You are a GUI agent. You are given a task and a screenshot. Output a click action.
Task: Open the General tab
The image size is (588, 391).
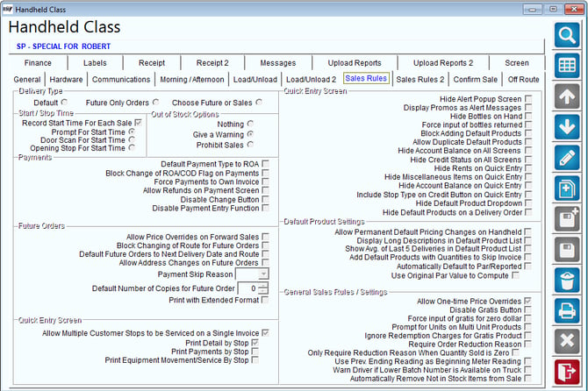pos(27,80)
